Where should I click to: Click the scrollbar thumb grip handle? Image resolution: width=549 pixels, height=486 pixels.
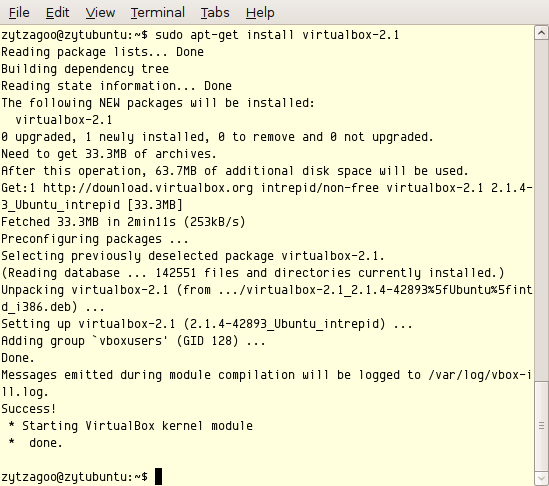click(541, 425)
